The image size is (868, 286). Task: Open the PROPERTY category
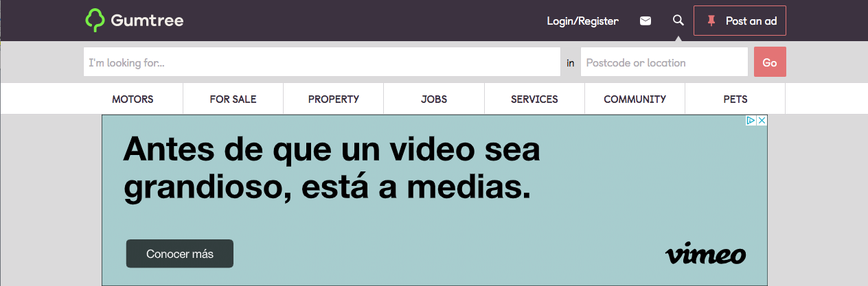pyautogui.click(x=333, y=99)
